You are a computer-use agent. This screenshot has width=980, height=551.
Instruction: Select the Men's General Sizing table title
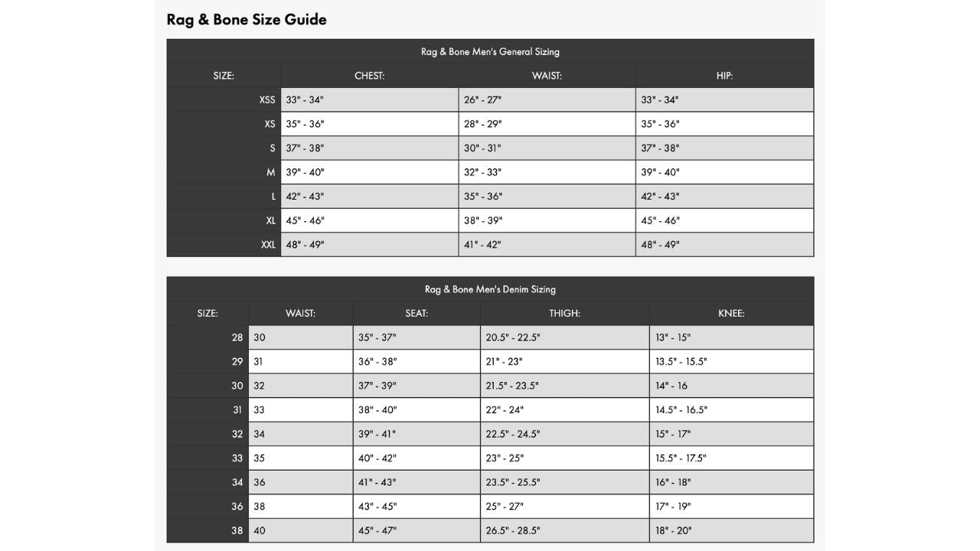point(490,52)
